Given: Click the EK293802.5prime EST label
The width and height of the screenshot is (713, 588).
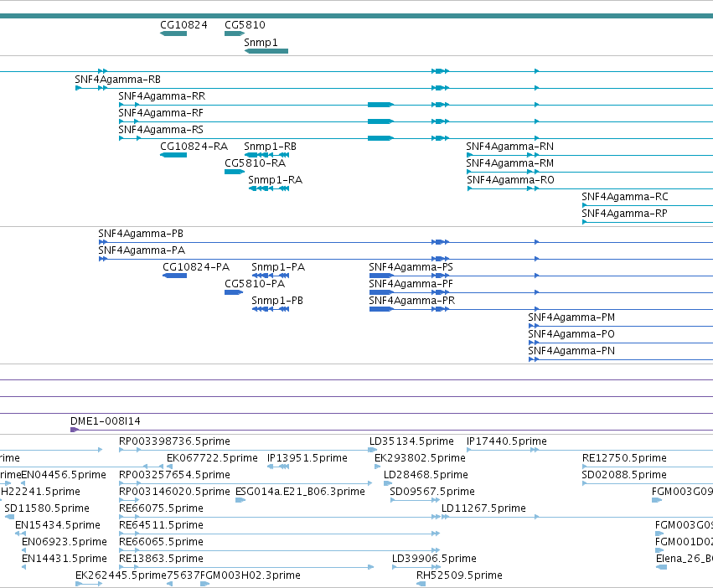Looking at the screenshot, I should [x=420, y=458].
